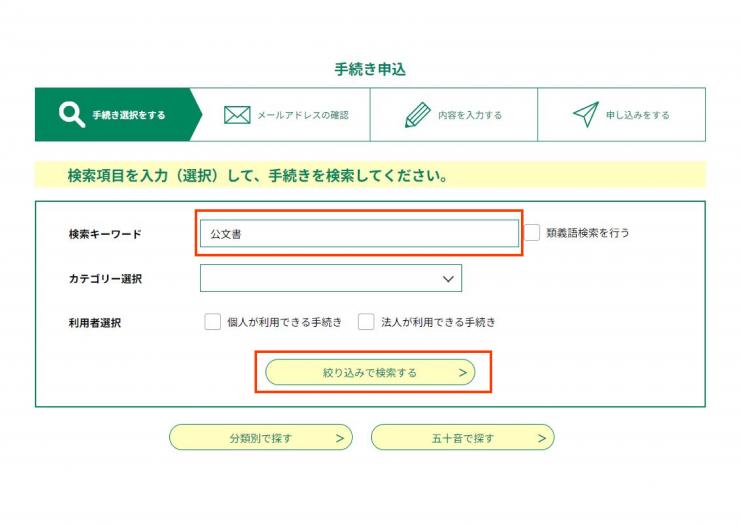The width and height of the screenshot is (740, 524).
Task: Click the 分類別で探す button
Action: [x=261, y=438]
